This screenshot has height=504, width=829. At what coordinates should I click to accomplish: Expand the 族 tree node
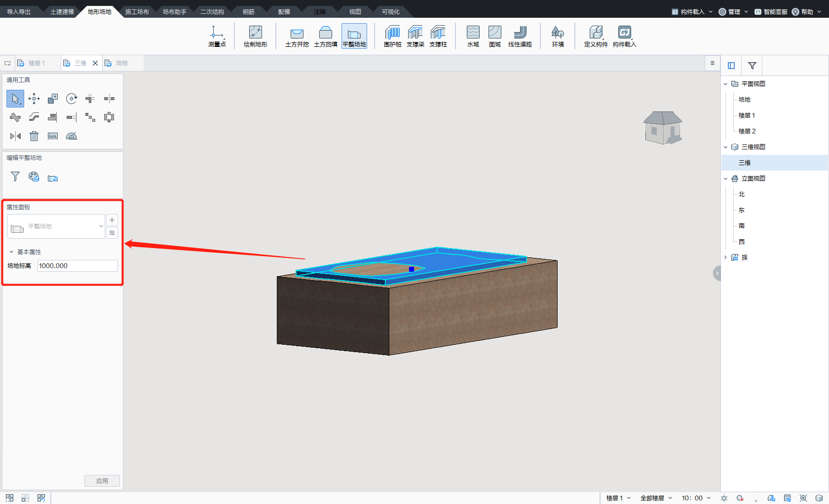pyautogui.click(x=725, y=257)
